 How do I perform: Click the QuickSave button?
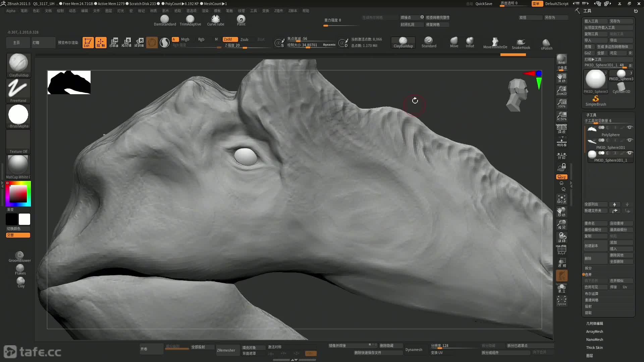(484, 4)
